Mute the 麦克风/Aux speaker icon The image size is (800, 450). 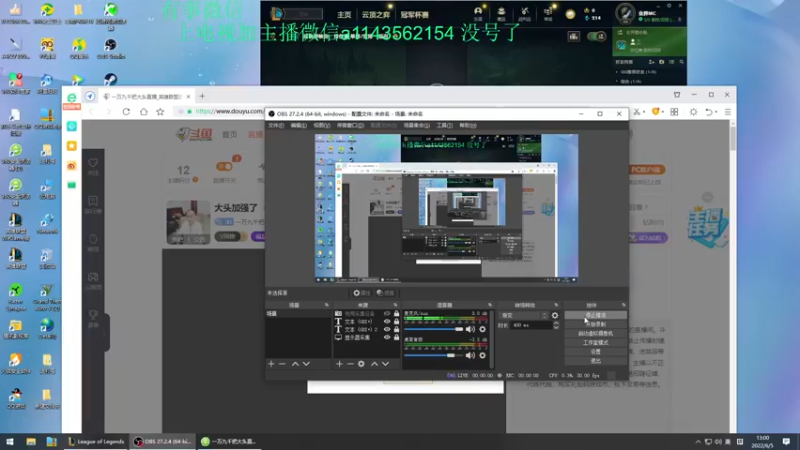click(x=470, y=329)
